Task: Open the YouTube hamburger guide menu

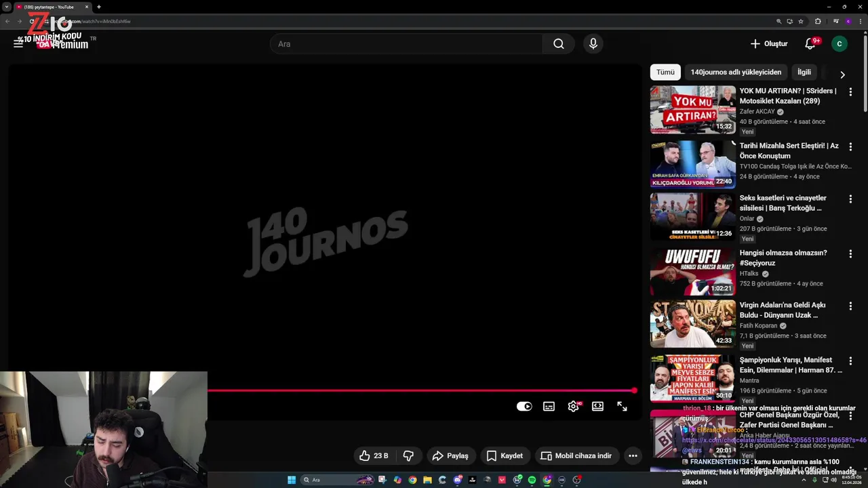Action: click(x=18, y=43)
